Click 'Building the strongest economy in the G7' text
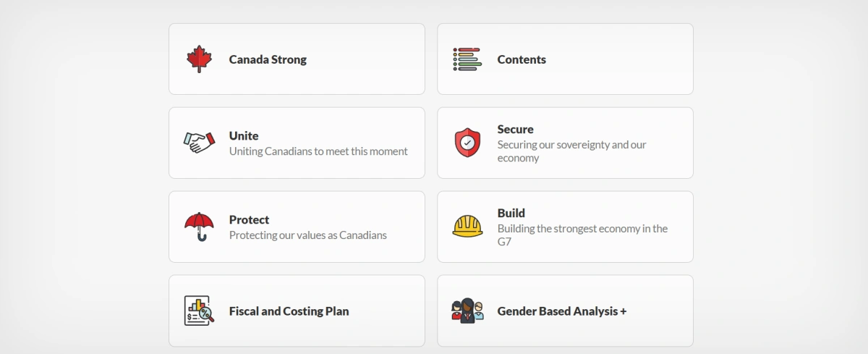This screenshot has width=868, height=354. (582, 235)
